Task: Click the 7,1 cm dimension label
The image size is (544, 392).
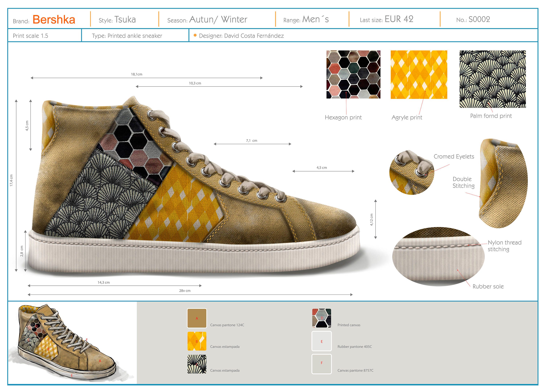Action: (251, 140)
